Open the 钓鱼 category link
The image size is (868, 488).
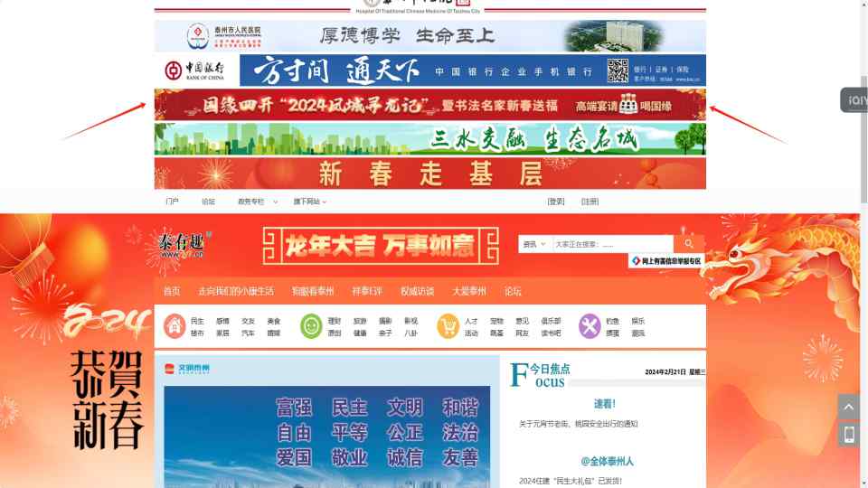(x=612, y=321)
